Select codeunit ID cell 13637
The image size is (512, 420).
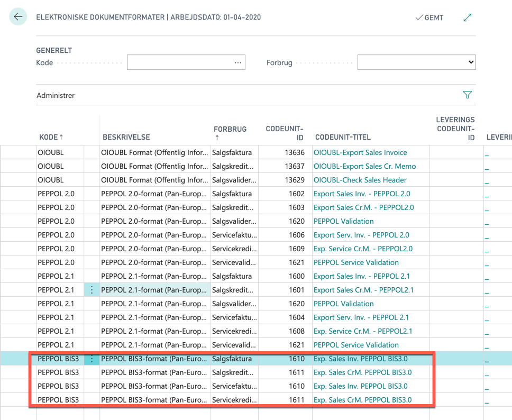pyautogui.click(x=285, y=166)
